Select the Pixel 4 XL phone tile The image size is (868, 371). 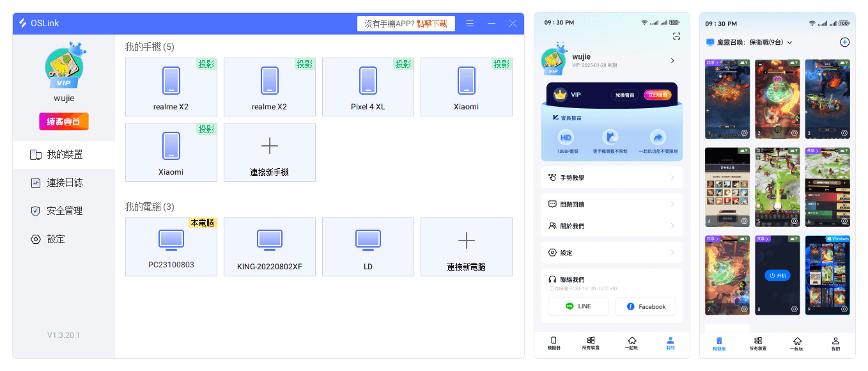(368, 87)
